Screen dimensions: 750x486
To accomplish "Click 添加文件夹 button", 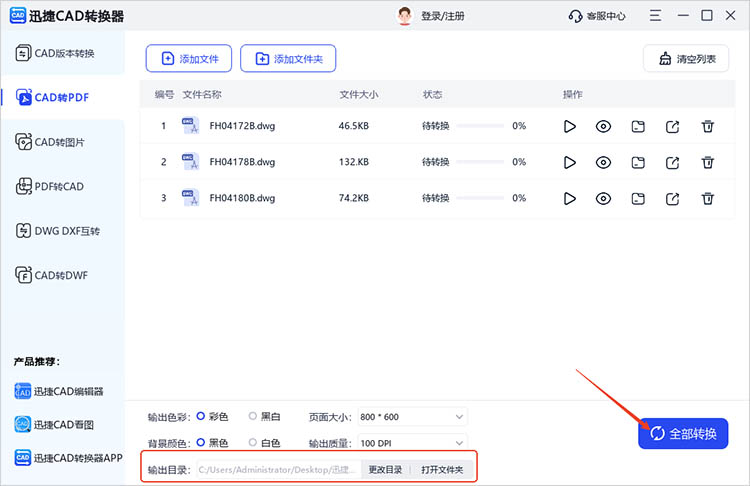I will coord(288,58).
